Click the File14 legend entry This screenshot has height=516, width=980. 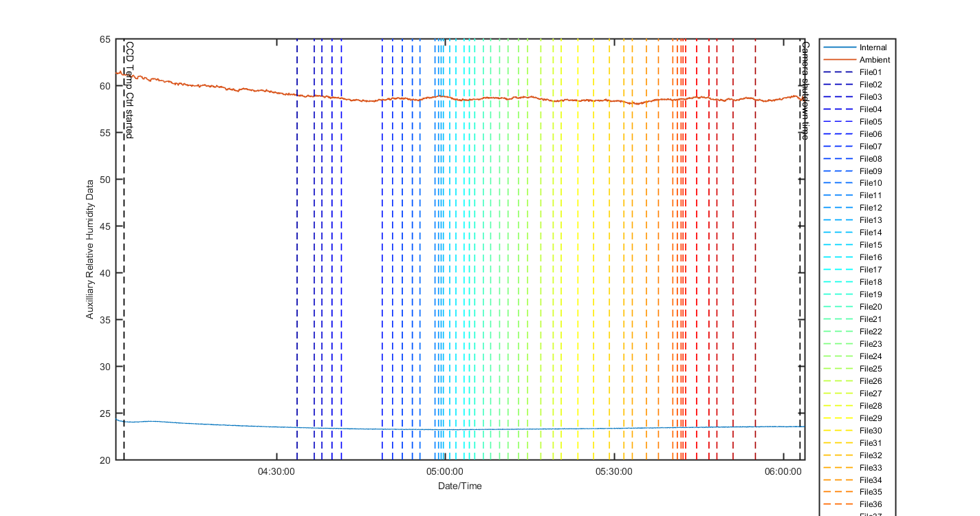(x=853, y=233)
